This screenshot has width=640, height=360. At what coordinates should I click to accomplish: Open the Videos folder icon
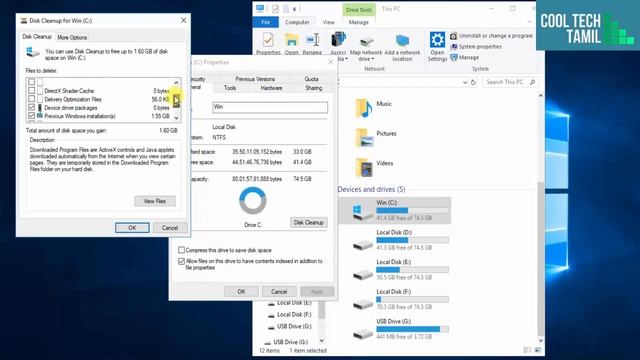click(x=363, y=167)
